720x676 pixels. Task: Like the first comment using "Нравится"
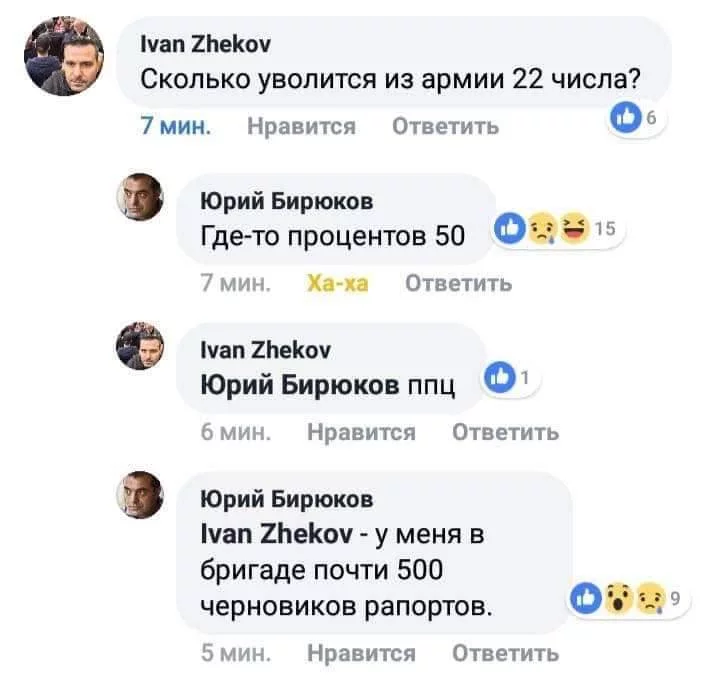point(302,127)
